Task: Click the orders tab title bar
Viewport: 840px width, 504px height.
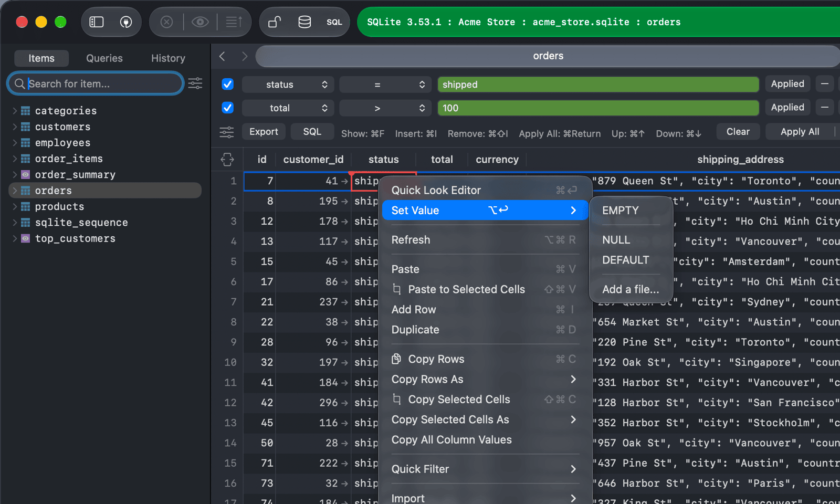Action: point(548,56)
